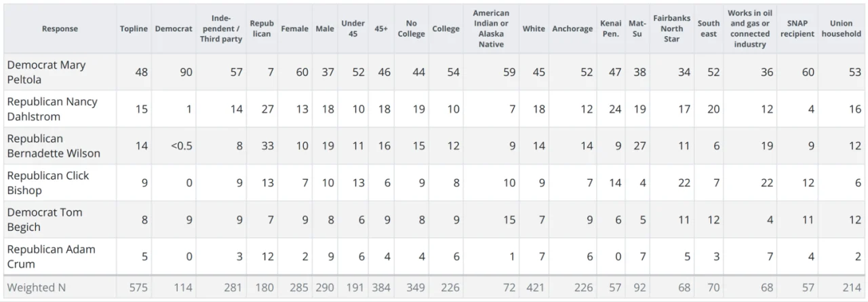Select the Democrat Tom Begich row label
This screenshot has width=868, height=302.
coord(45,219)
